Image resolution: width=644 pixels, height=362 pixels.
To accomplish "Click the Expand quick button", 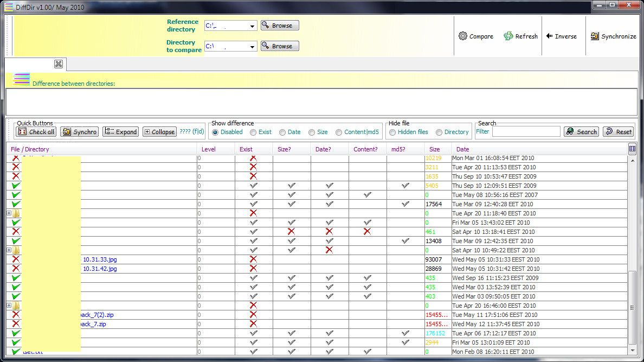I will (121, 132).
